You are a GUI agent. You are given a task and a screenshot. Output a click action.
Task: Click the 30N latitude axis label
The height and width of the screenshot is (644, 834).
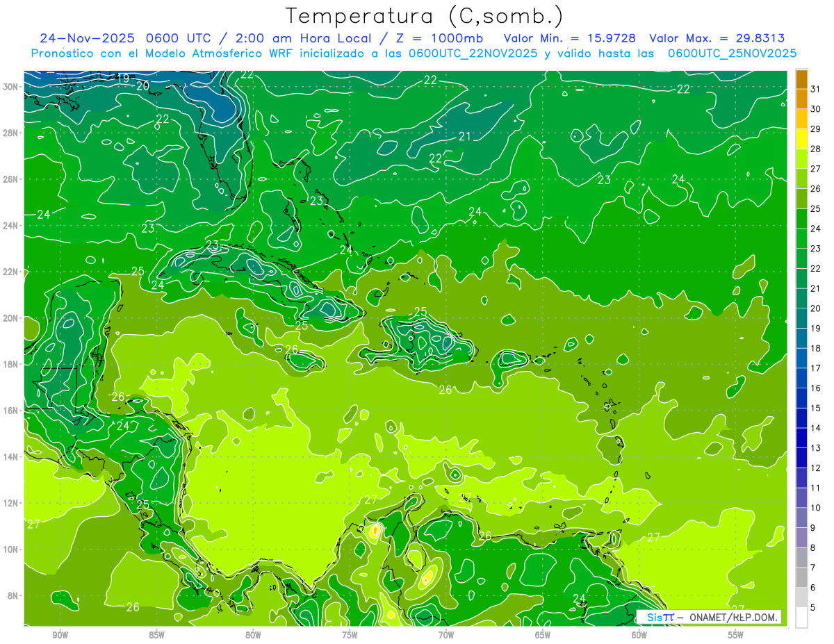pos(12,87)
